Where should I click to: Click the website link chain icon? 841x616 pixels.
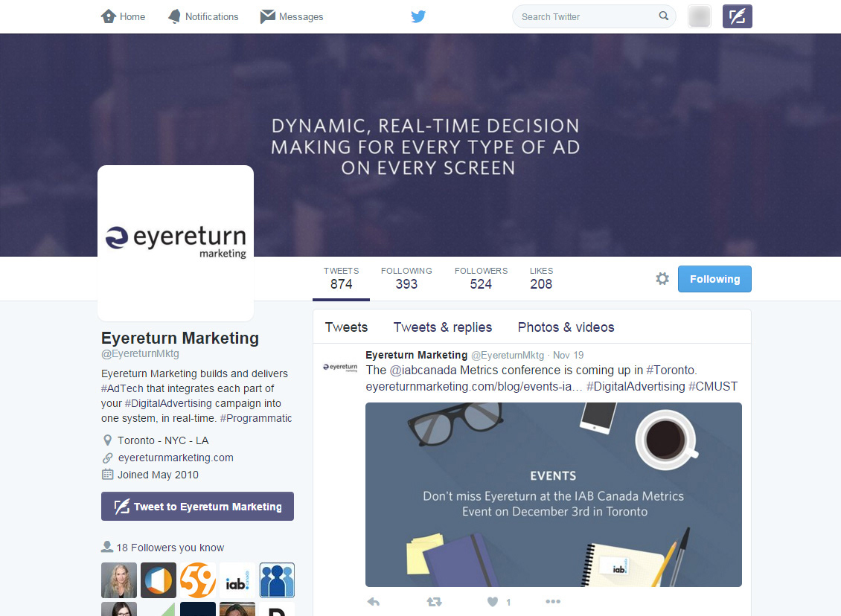(107, 458)
